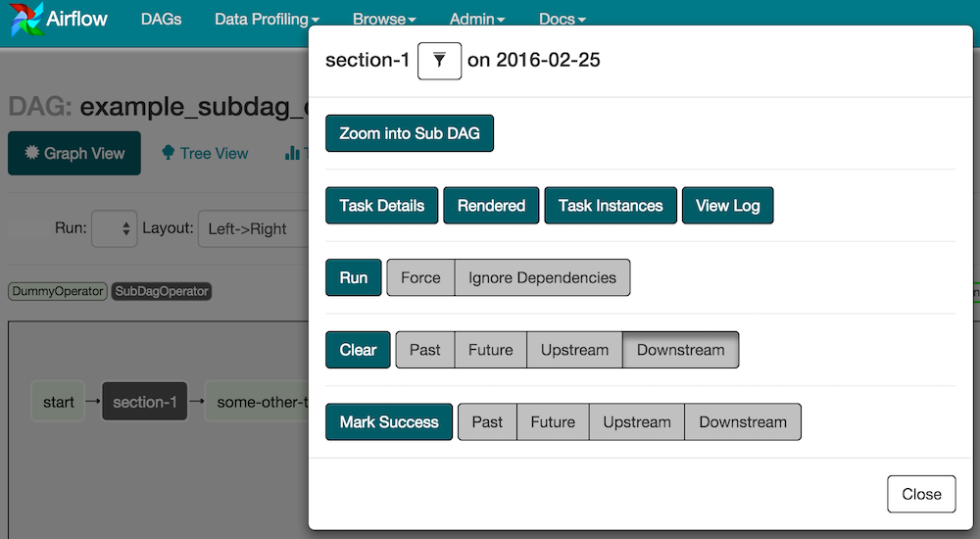980x539 pixels.
Task: Toggle Downstream option in the Clear row
Action: coord(680,350)
